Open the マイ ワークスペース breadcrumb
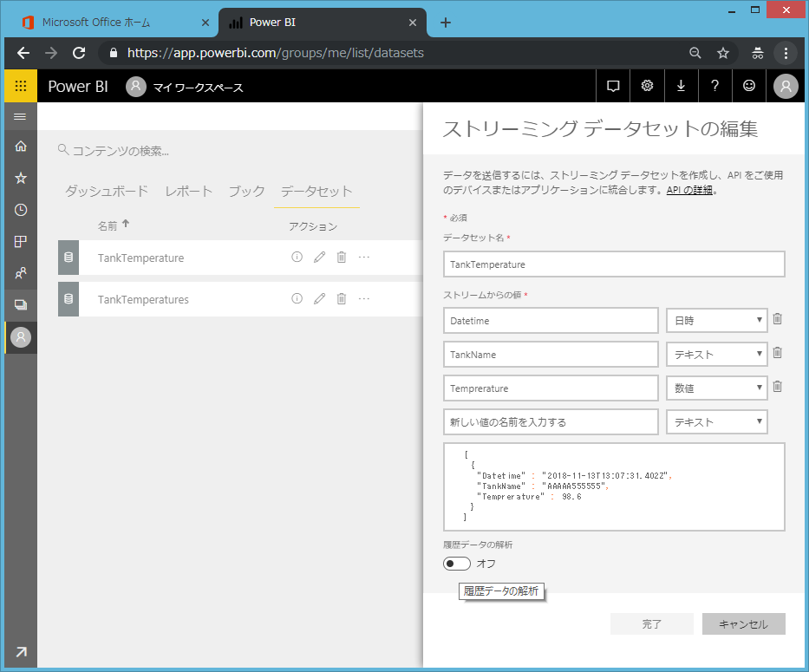Image resolution: width=809 pixels, height=672 pixels. (198, 88)
